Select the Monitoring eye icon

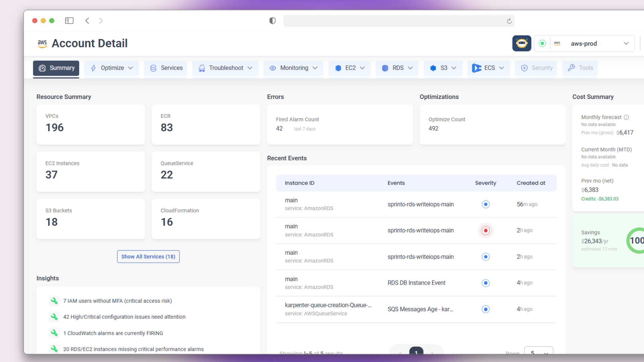(273, 68)
